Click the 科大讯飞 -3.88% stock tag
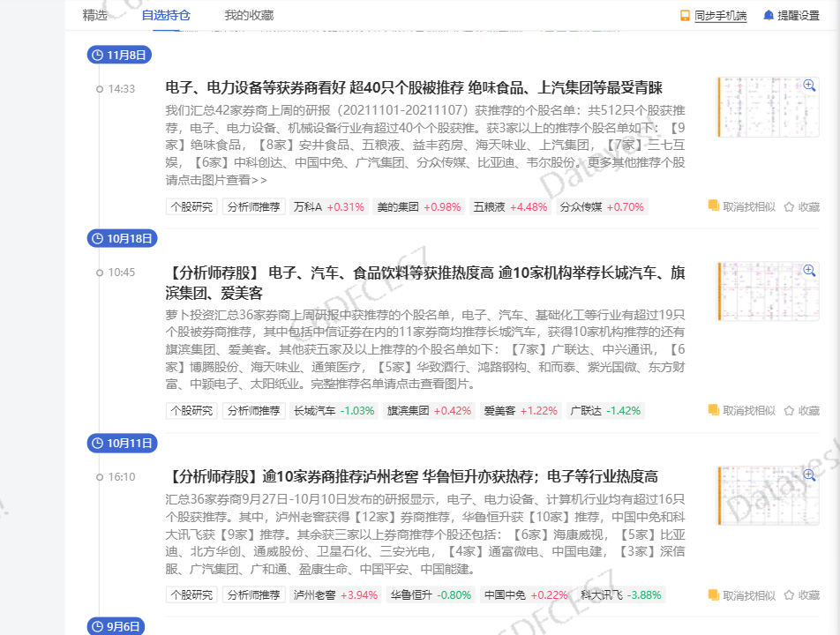The image size is (840, 635). click(621, 595)
